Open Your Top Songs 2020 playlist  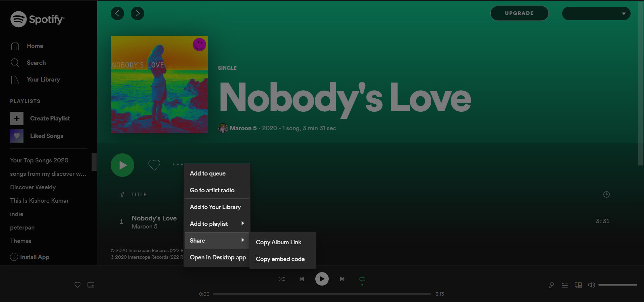pyautogui.click(x=39, y=160)
